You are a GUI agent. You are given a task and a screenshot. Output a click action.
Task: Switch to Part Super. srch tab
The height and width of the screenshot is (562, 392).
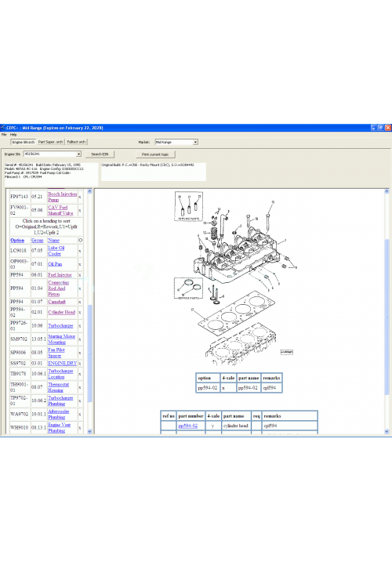pyautogui.click(x=51, y=142)
